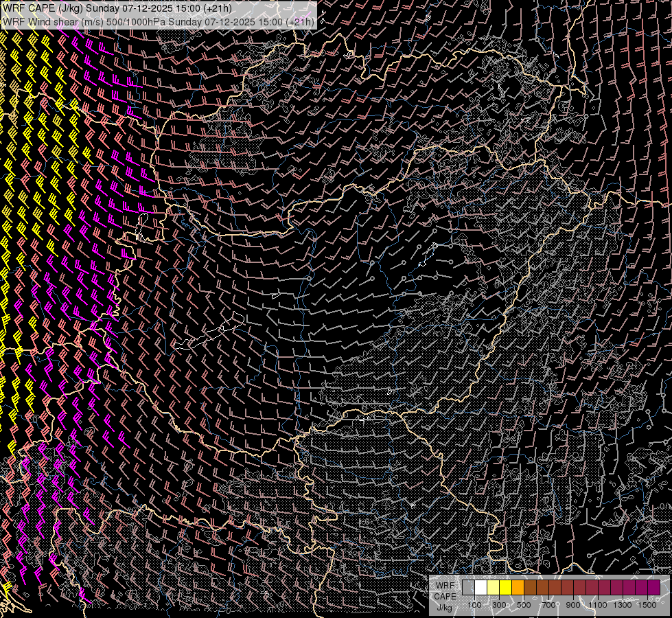Image resolution: width=672 pixels, height=618 pixels.
Task: Click the 900 value on legend
Action: point(573,605)
